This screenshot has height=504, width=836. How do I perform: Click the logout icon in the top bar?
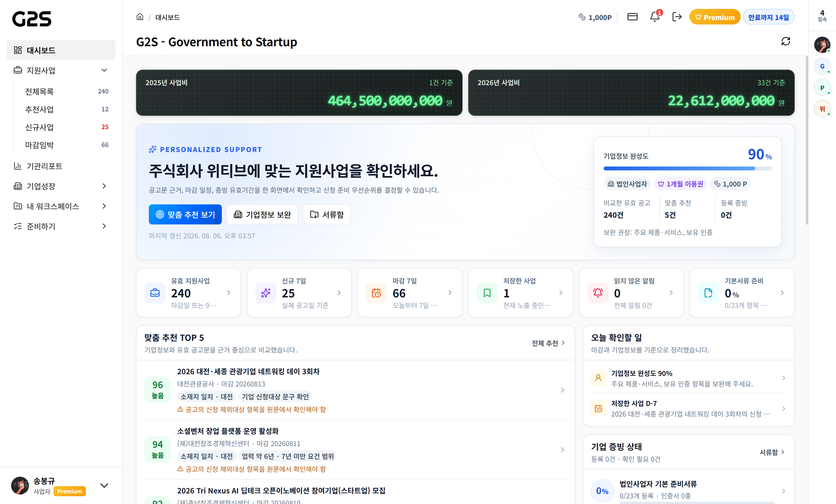click(677, 17)
